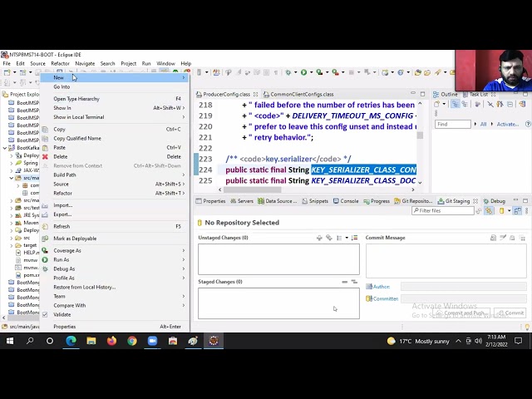Expand the Build Path submenu
The image size is (532, 399).
(115, 175)
